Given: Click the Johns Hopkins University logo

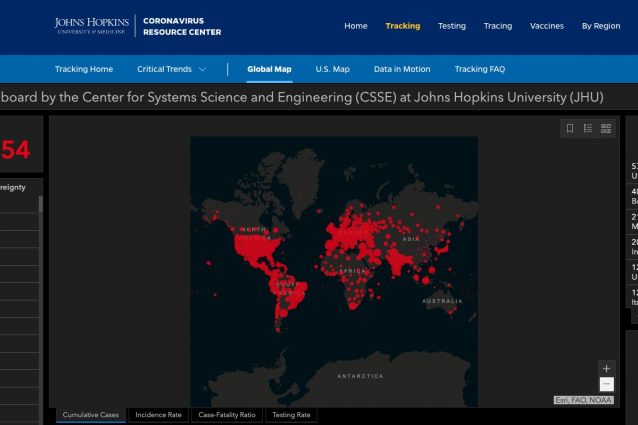Looking at the screenshot, I should click(92, 26).
